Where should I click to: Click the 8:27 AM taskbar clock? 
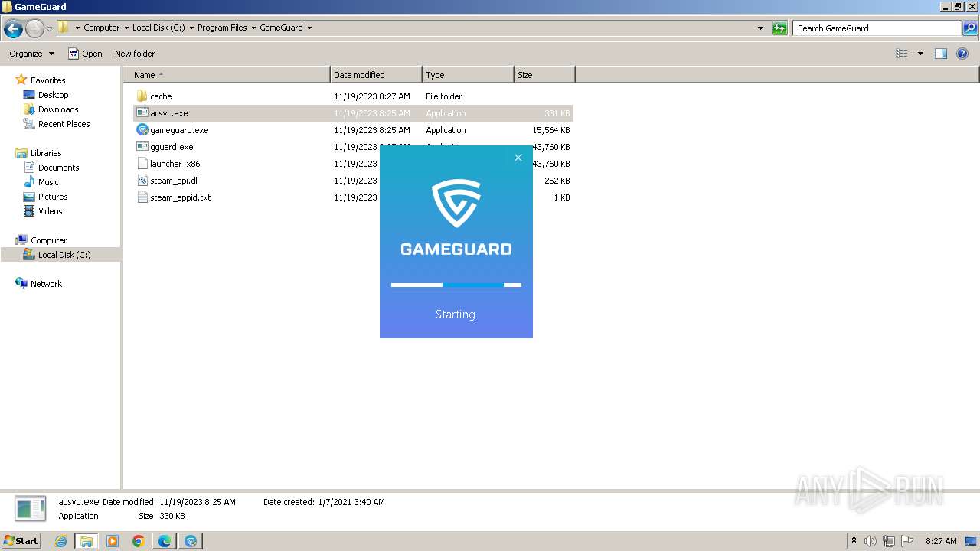pyautogui.click(x=941, y=541)
